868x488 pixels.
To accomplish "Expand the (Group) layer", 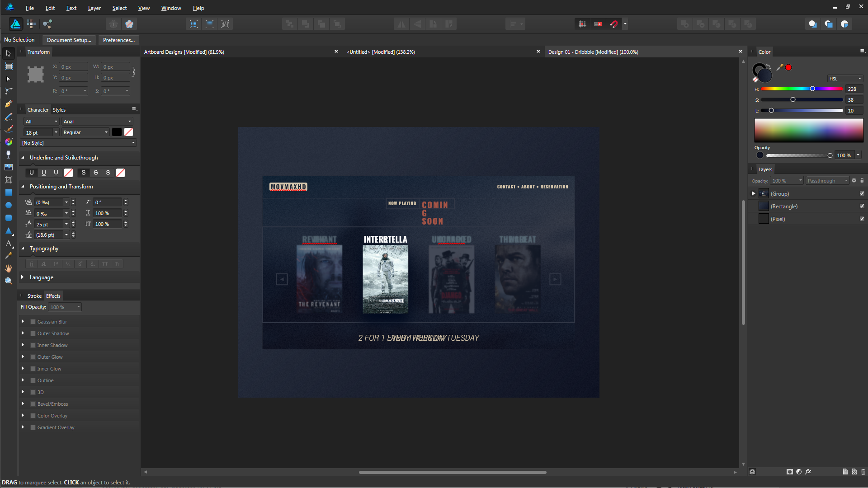I will pos(753,193).
